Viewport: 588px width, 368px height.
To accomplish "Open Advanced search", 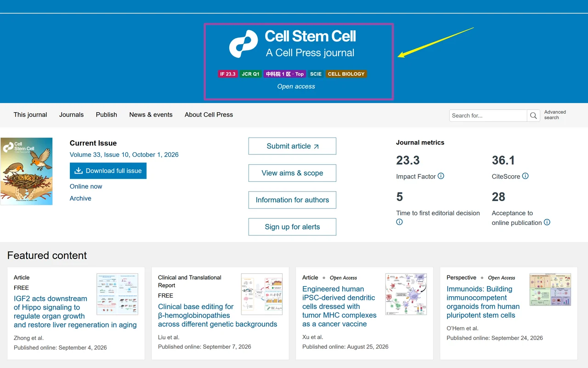I will 555,115.
